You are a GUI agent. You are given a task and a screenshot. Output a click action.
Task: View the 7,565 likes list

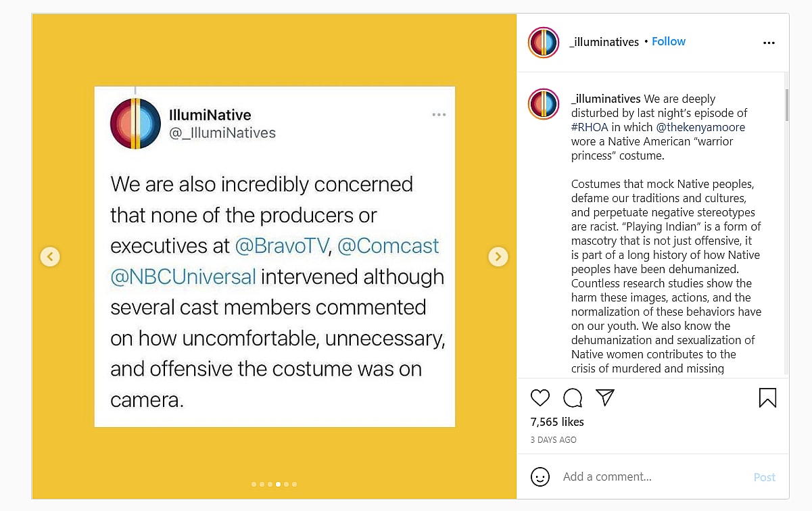tap(557, 422)
